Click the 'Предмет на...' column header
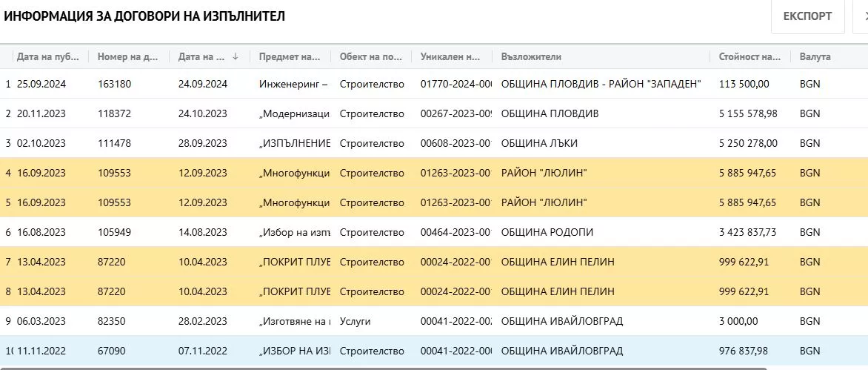Image resolution: width=868 pixels, height=370 pixels. coord(290,56)
